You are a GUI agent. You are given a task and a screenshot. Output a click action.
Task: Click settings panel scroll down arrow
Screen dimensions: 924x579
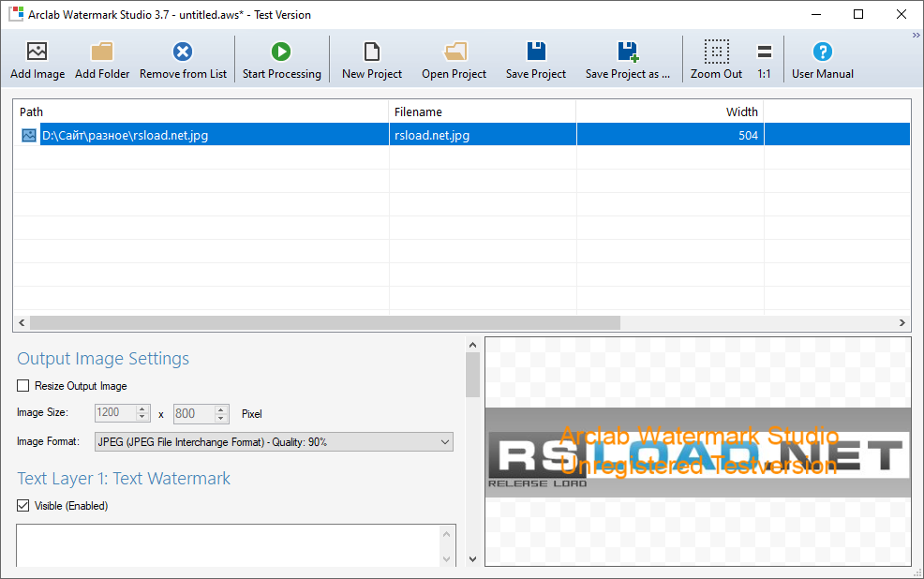[472, 559]
